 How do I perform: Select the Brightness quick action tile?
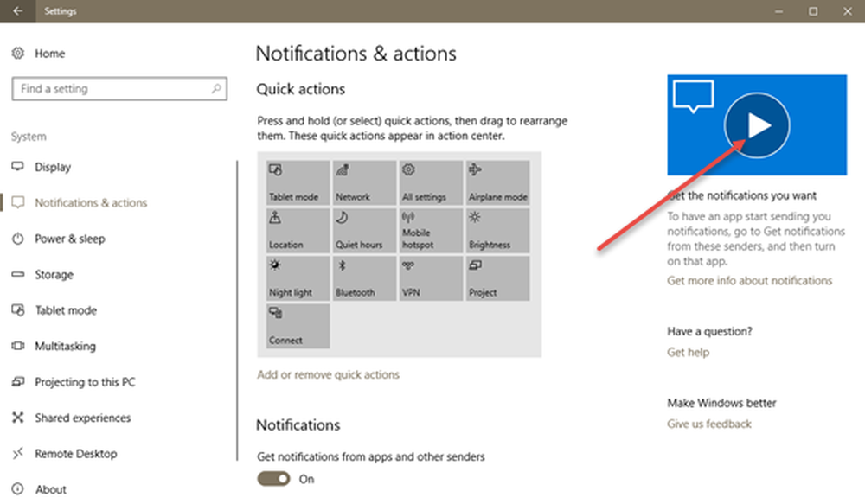pyautogui.click(x=497, y=231)
